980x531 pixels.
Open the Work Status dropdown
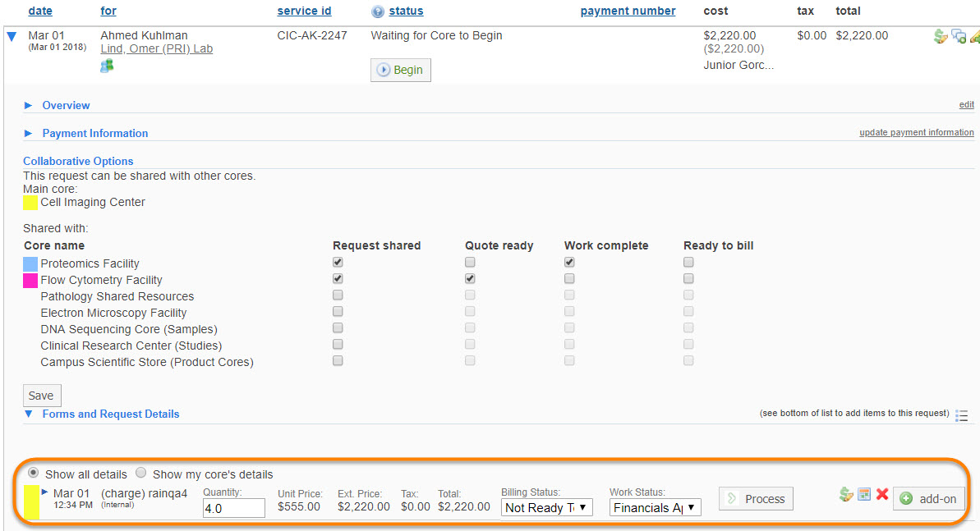pyautogui.click(x=655, y=508)
